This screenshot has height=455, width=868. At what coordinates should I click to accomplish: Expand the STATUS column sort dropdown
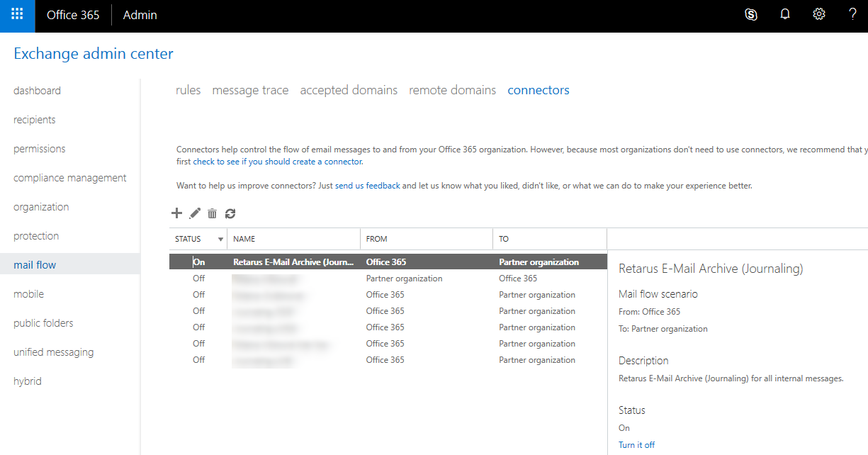coord(220,240)
